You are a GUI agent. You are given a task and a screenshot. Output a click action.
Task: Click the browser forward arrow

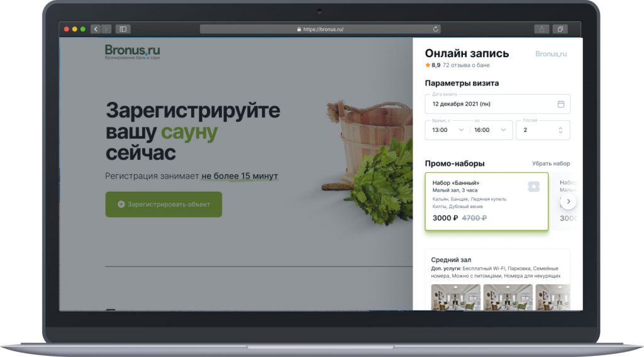[x=106, y=29]
